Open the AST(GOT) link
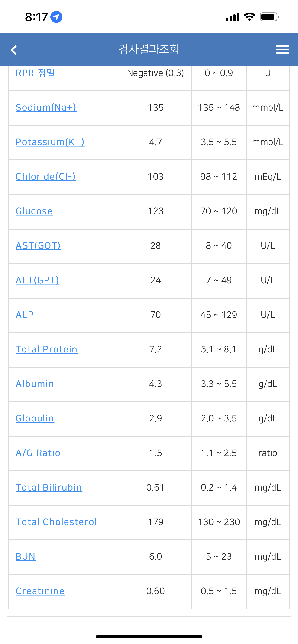Viewport: 298px width, 644px height. click(38, 245)
